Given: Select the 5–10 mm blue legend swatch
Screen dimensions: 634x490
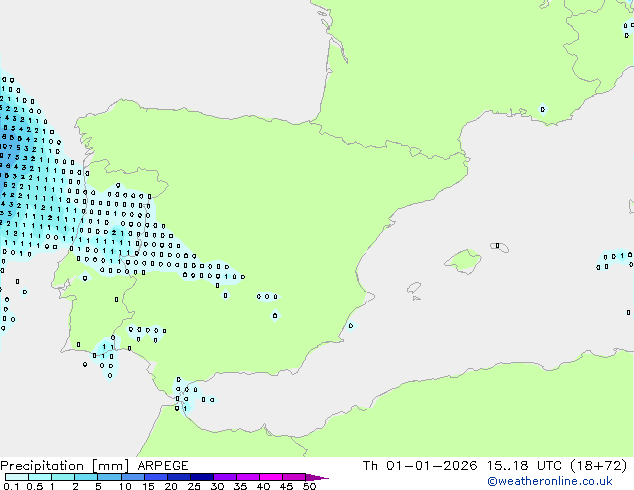Looking at the screenshot, I should (x=111, y=477).
